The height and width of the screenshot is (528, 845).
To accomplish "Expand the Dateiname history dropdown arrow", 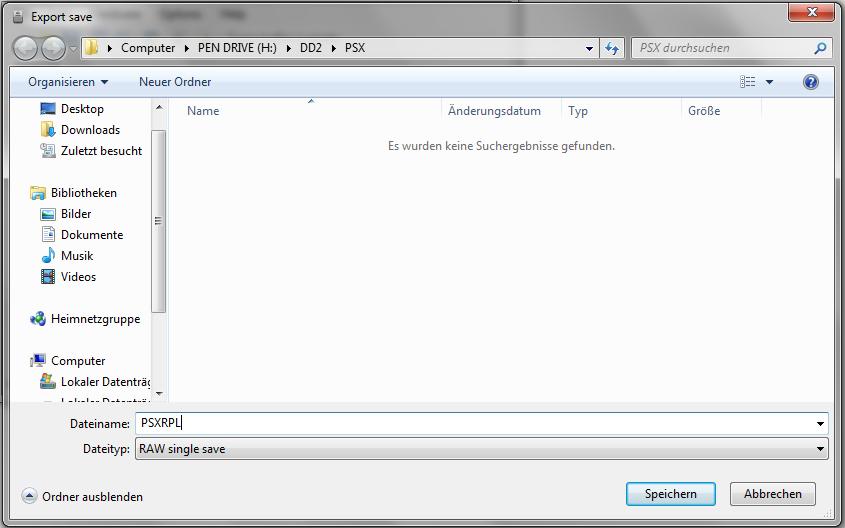I will pyautogui.click(x=820, y=423).
